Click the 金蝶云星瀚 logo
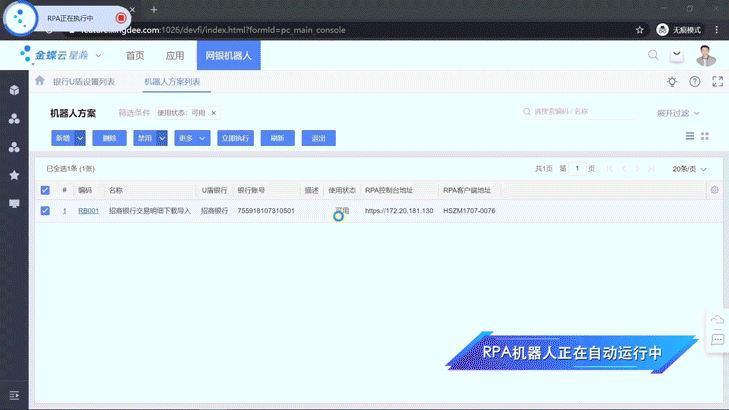This screenshot has height=410, width=729. point(54,55)
